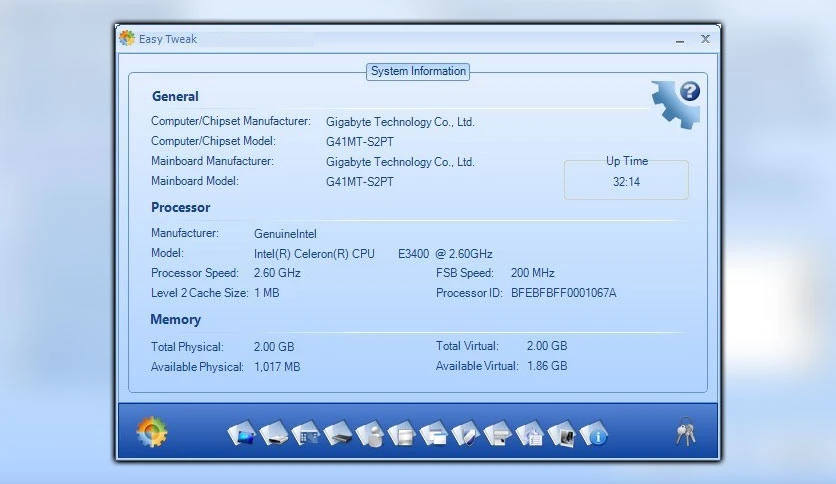
Task: Open the overlapping windows tweak icon
Action: [434, 433]
